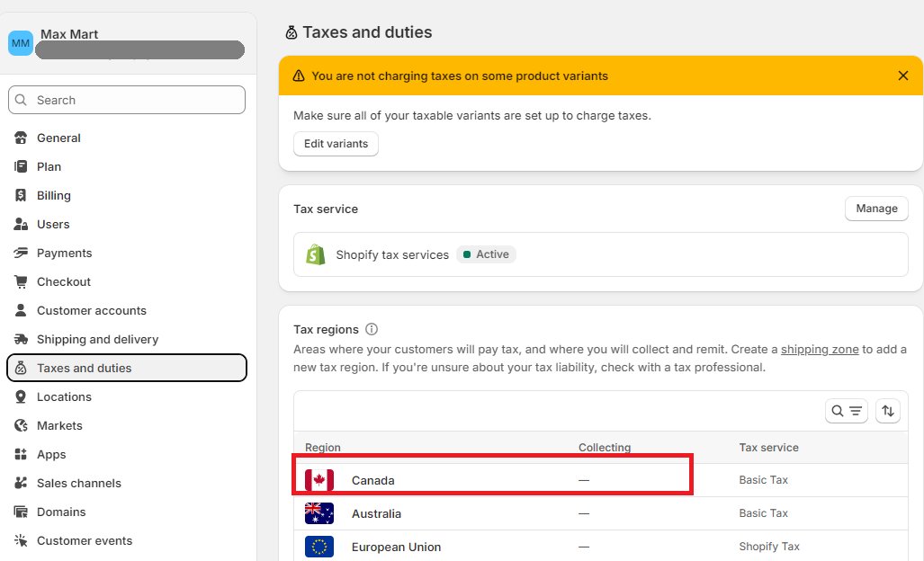This screenshot has width=924, height=561.
Task: Go to Shipping and delivery settings
Action: (97, 340)
